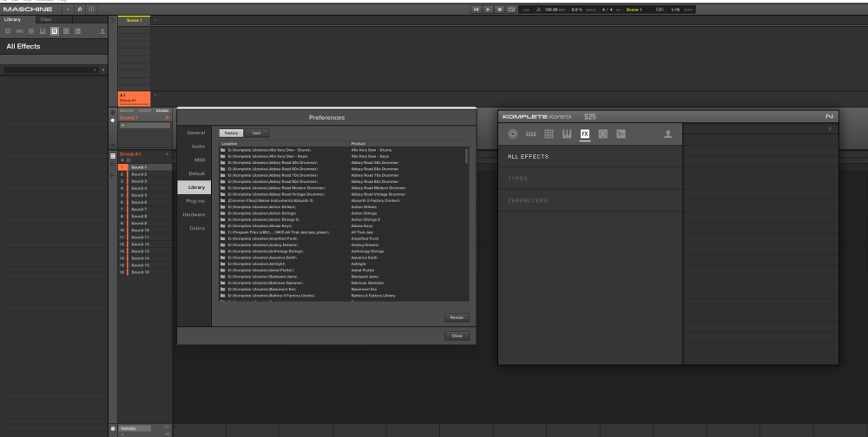Toggle the metronome icon
Image resolution: width=868 pixels, height=437 pixels.
[539, 10]
